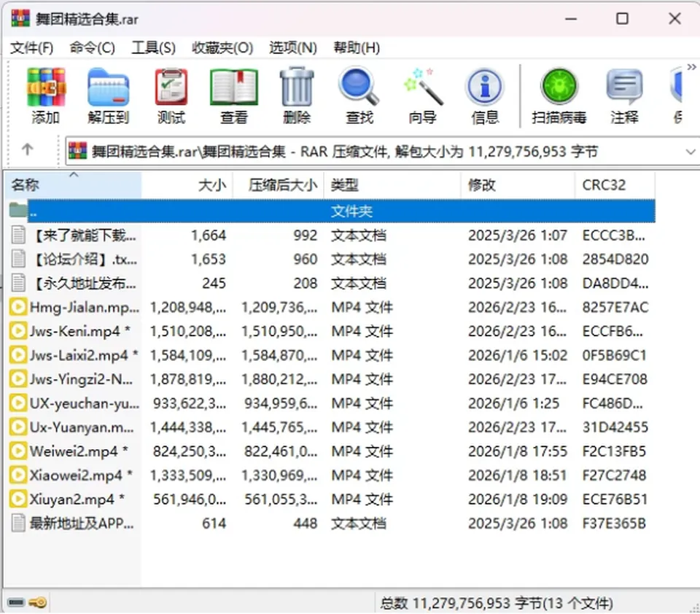Click the 注释 (Comment) toolbar icon
Image resolution: width=700 pixels, height=614 pixels.
pyautogui.click(x=624, y=87)
